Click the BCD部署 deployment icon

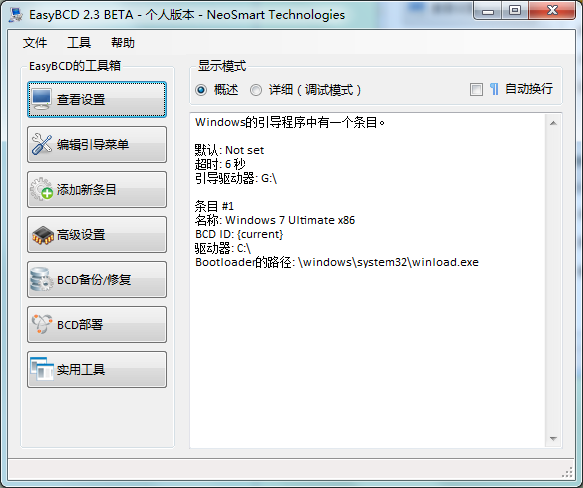(x=42, y=324)
